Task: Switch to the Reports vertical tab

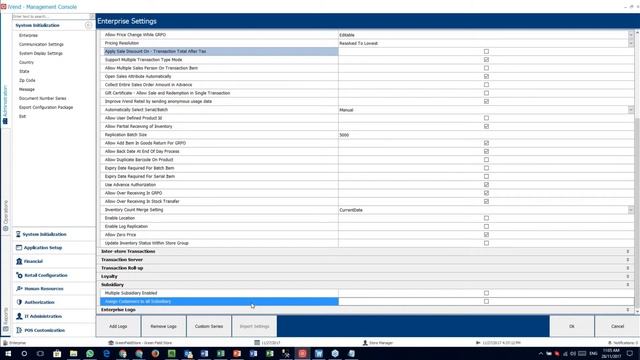Action: pos(6,319)
